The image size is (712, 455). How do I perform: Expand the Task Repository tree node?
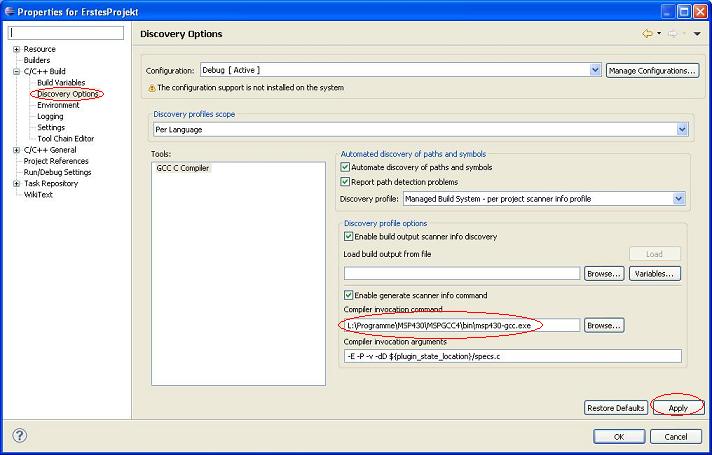point(16,183)
